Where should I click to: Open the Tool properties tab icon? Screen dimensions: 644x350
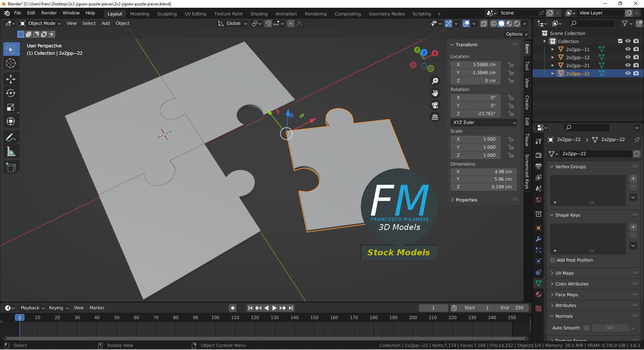pyautogui.click(x=538, y=141)
